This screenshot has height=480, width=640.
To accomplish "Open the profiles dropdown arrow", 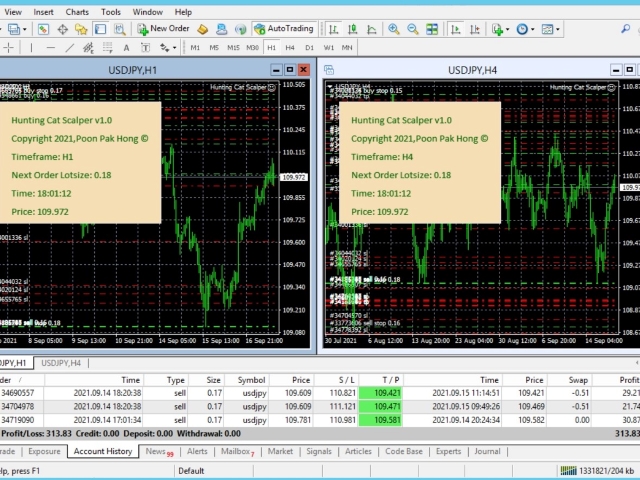I will (24, 29).
